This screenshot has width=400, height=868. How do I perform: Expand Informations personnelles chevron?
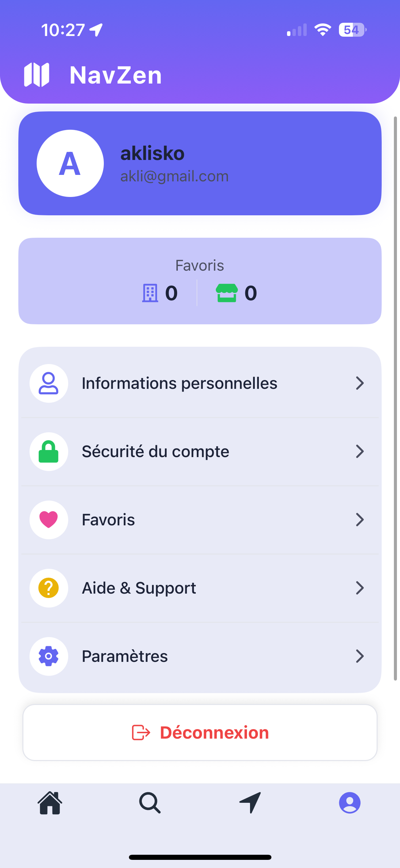pyautogui.click(x=360, y=383)
